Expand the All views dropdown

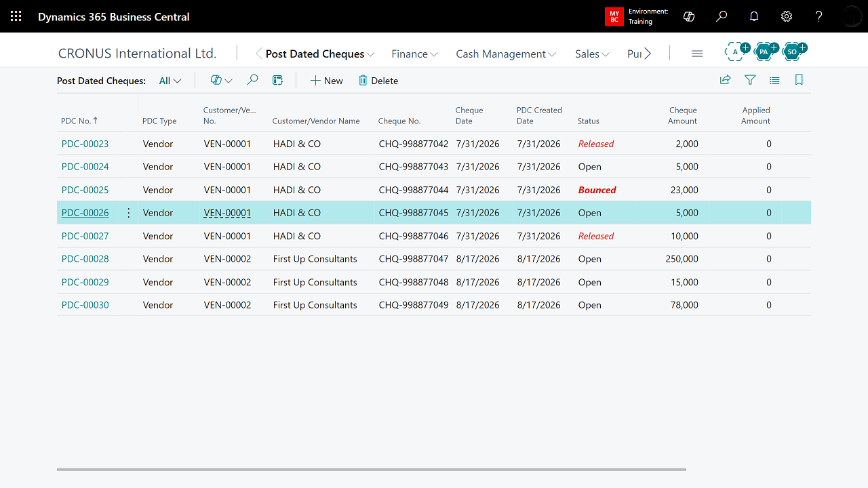170,81
